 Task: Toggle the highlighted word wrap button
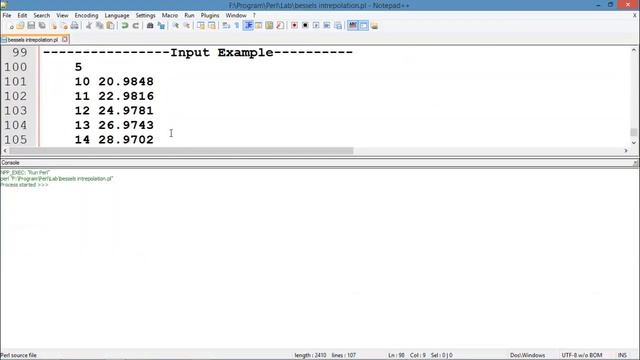[x=248, y=26]
